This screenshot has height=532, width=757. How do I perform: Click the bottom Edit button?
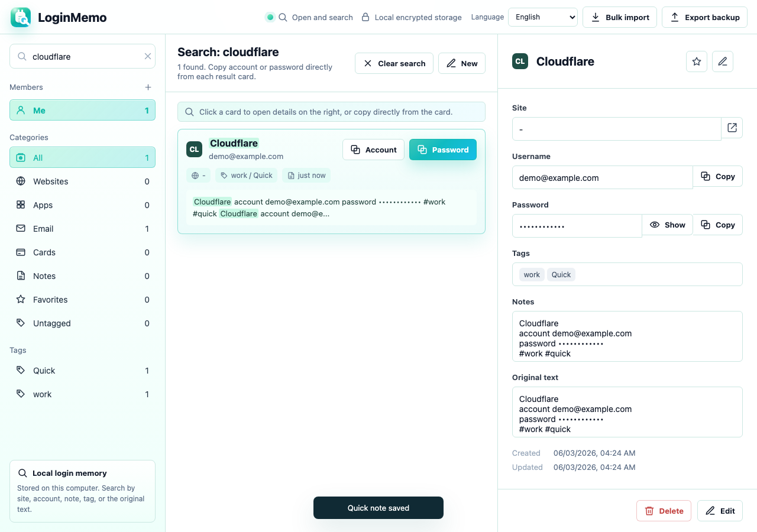click(720, 511)
